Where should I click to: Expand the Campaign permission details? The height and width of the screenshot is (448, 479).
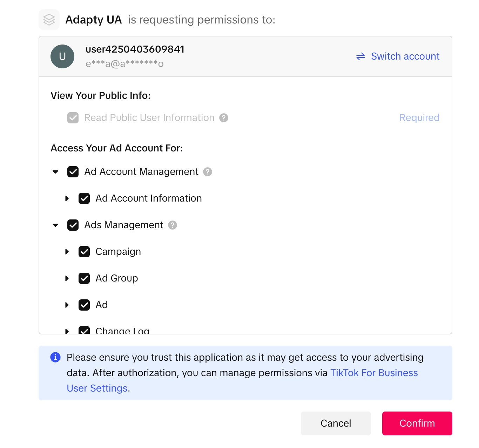coord(67,251)
